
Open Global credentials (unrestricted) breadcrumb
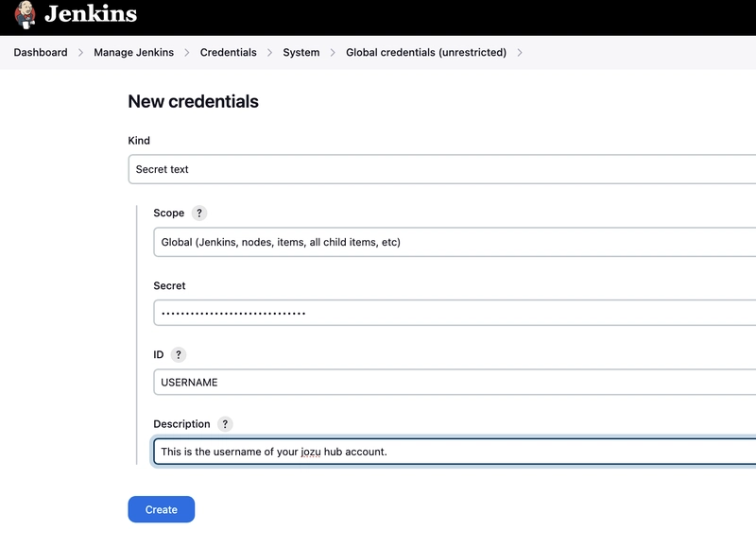click(426, 53)
